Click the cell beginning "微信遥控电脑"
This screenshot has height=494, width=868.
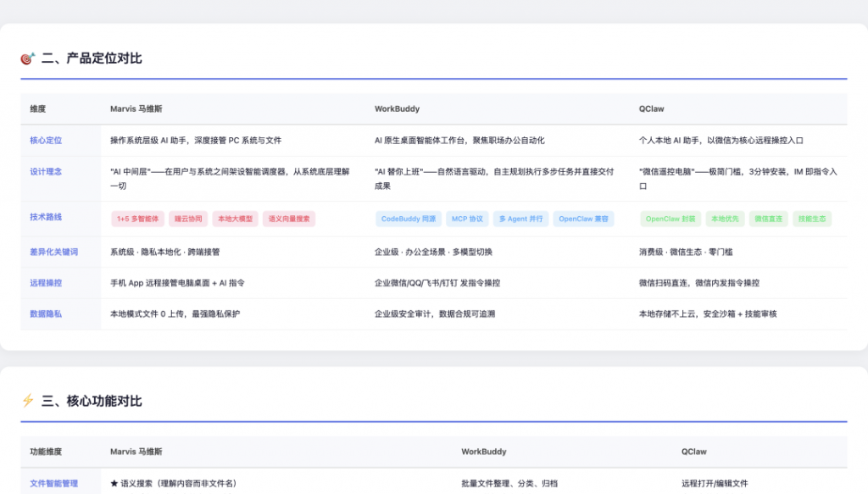coord(738,179)
